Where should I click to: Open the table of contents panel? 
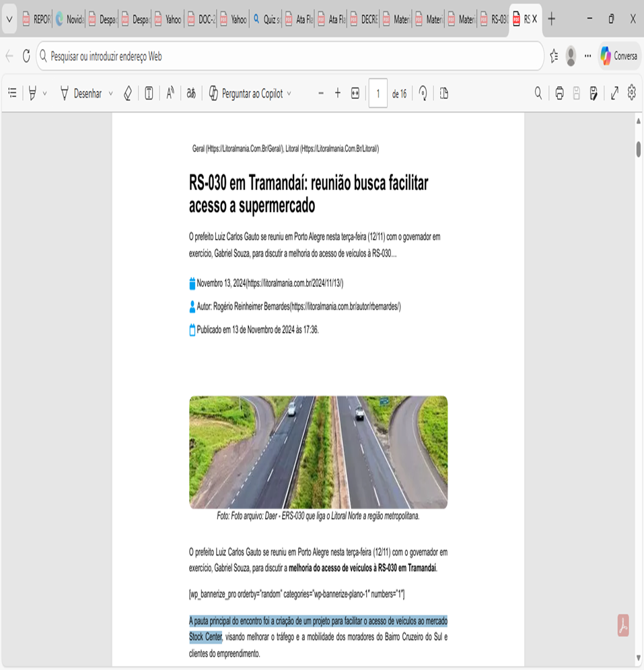click(11, 94)
